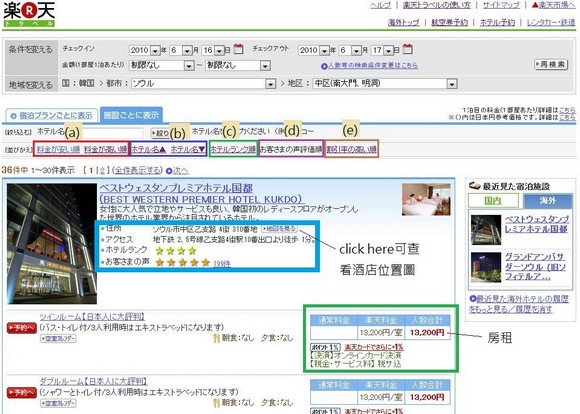Screen dimensions: 580x414
Task: Sort by 料金が安い順 link
Action: [x=58, y=149]
